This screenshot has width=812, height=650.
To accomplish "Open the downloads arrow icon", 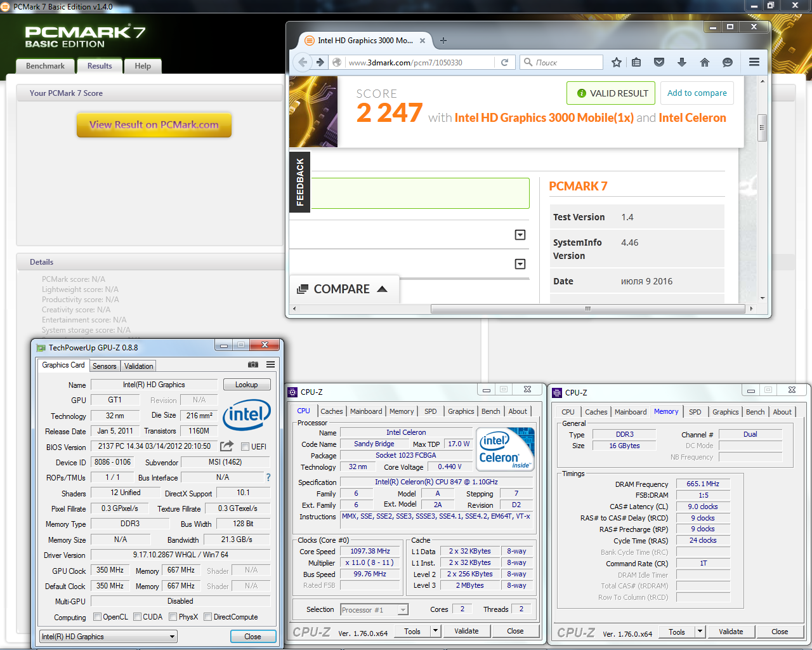I will coord(682,62).
